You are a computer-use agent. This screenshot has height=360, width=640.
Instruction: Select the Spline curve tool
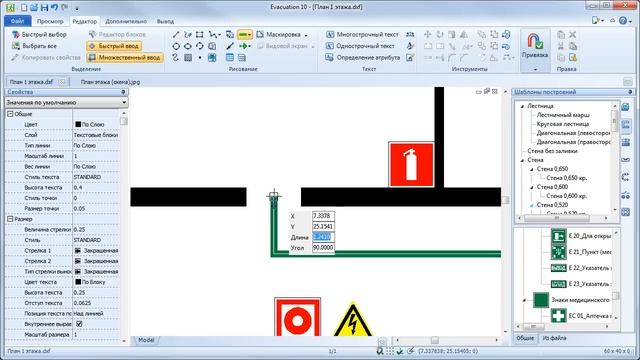point(176,58)
